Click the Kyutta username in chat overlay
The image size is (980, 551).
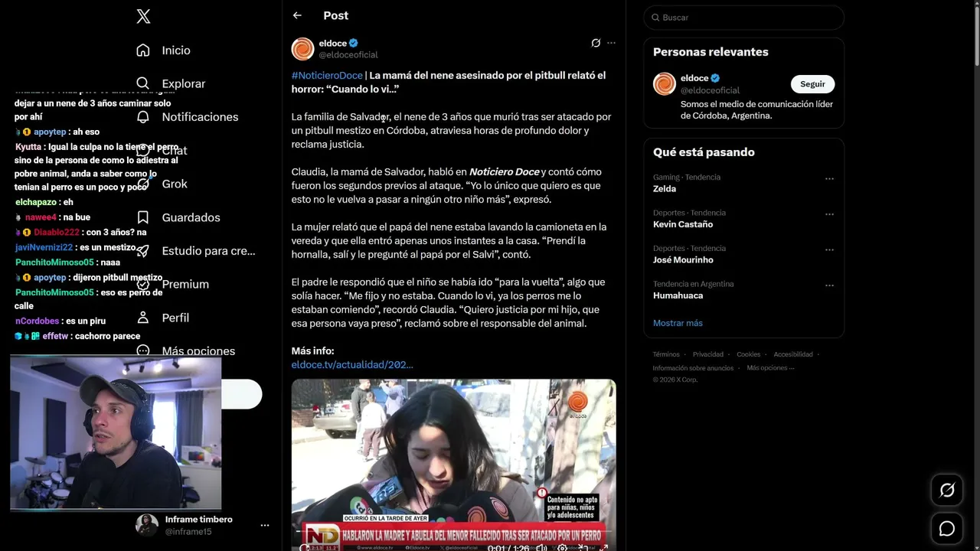tap(28, 147)
